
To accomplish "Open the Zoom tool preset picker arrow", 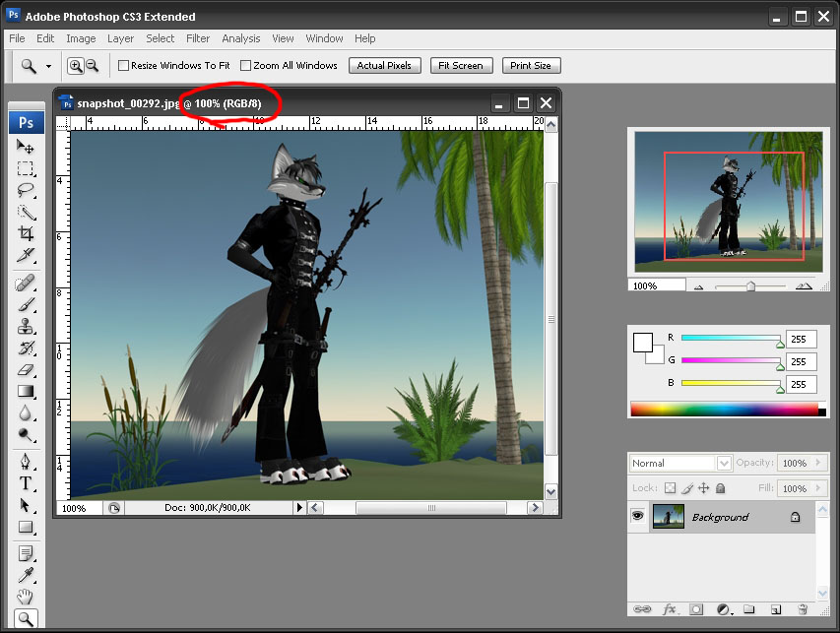I will click(x=48, y=66).
